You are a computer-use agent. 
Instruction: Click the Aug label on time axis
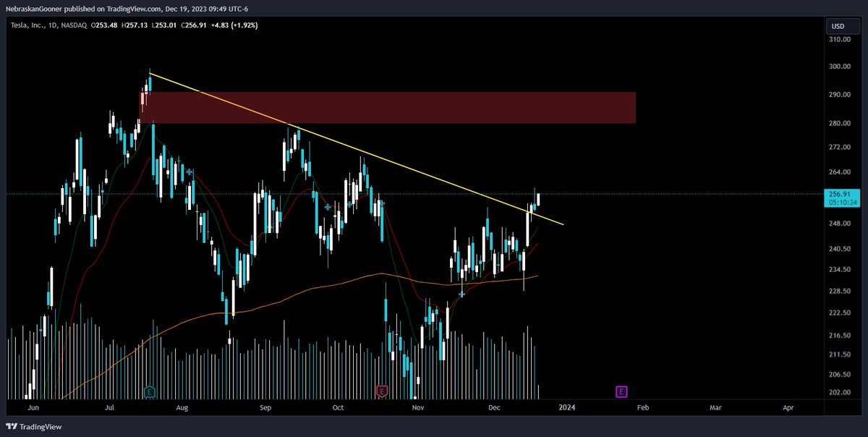[181, 408]
